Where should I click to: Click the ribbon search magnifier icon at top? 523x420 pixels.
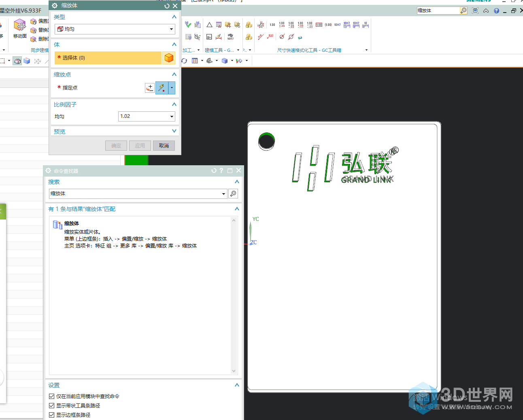(x=463, y=11)
